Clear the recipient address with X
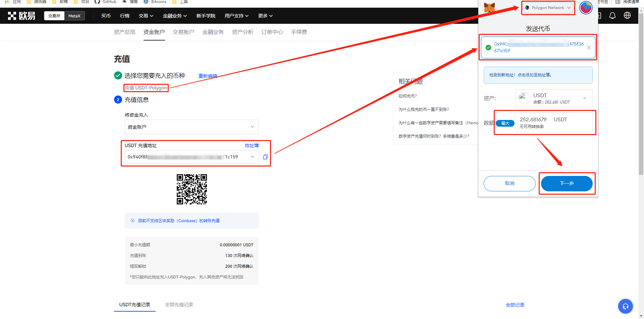The image size is (644, 319). click(x=589, y=48)
